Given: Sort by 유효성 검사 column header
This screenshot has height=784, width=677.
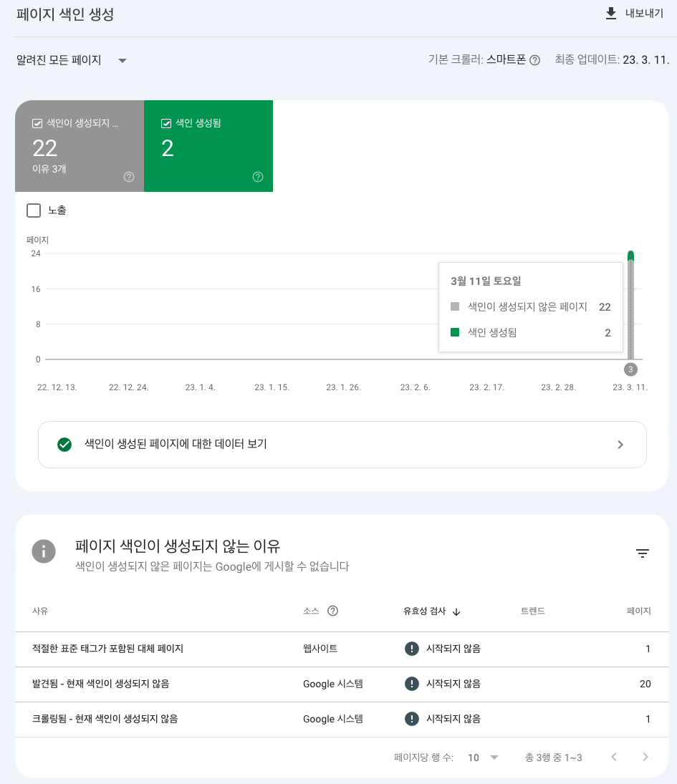Looking at the screenshot, I should coord(424,611).
